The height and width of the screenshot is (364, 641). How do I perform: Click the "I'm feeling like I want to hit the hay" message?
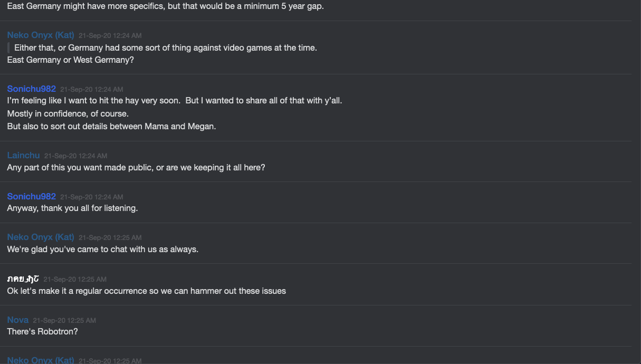174,101
